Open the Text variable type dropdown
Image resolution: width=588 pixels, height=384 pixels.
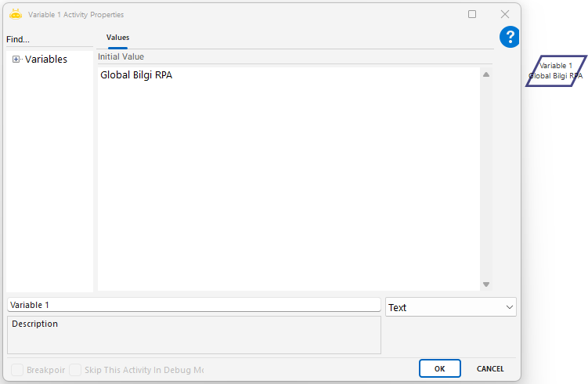[450, 307]
